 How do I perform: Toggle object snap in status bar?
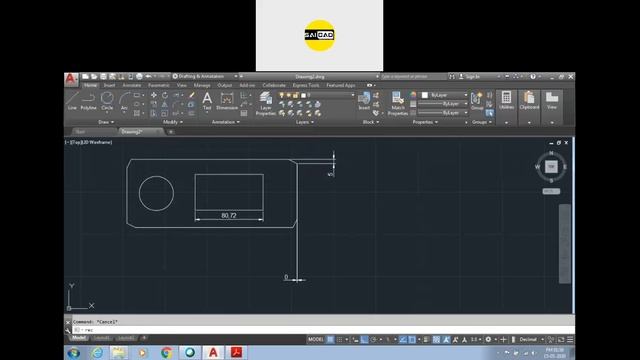412,339
